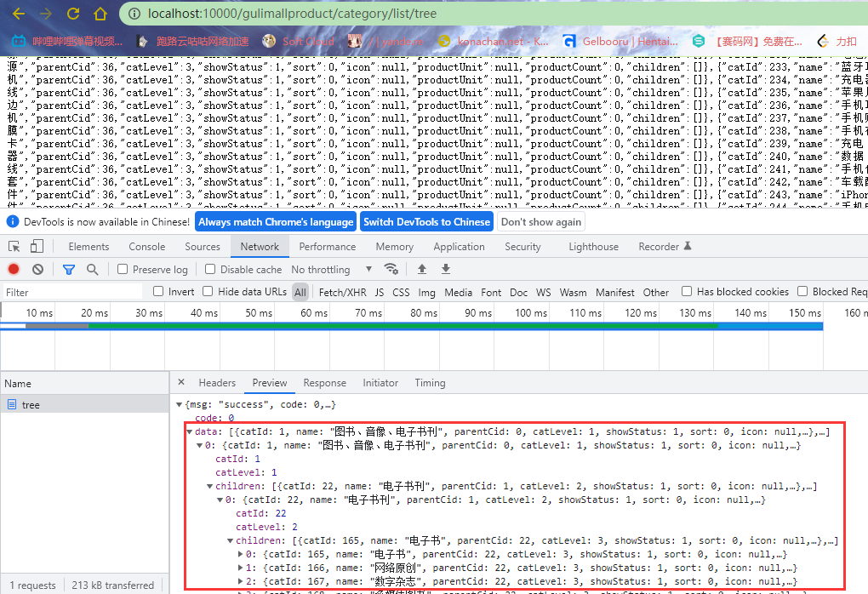Enable the Preserve log checkbox
This screenshot has height=594, width=868.
pyautogui.click(x=123, y=269)
